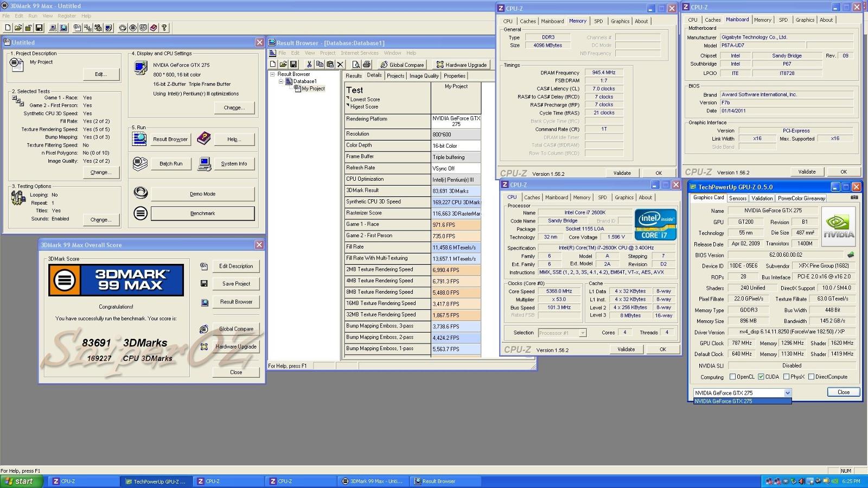Click the Delete X icon in Result Browser toolbar
This screenshot has height=488, width=868.
(340, 64)
